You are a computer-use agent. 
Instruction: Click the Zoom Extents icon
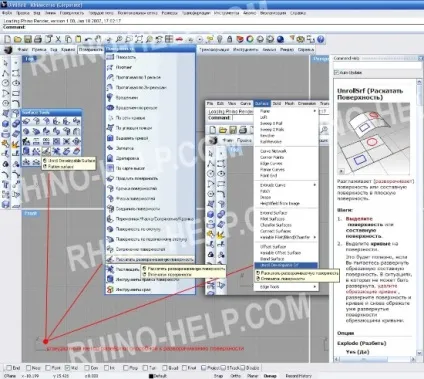tap(139, 39)
